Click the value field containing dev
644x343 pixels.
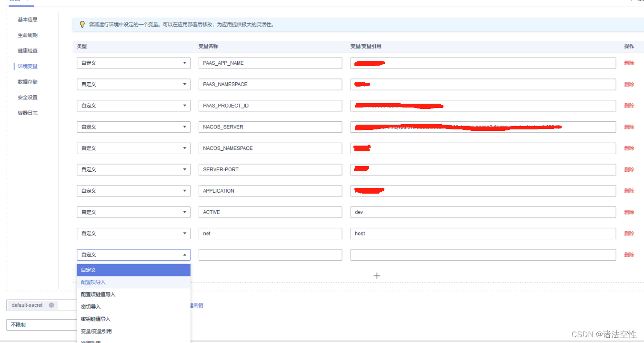click(483, 212)
